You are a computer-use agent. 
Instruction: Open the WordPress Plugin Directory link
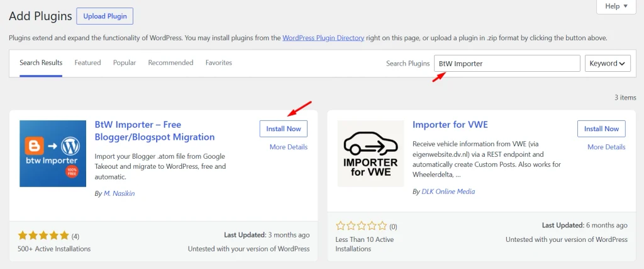pos(323,38)
